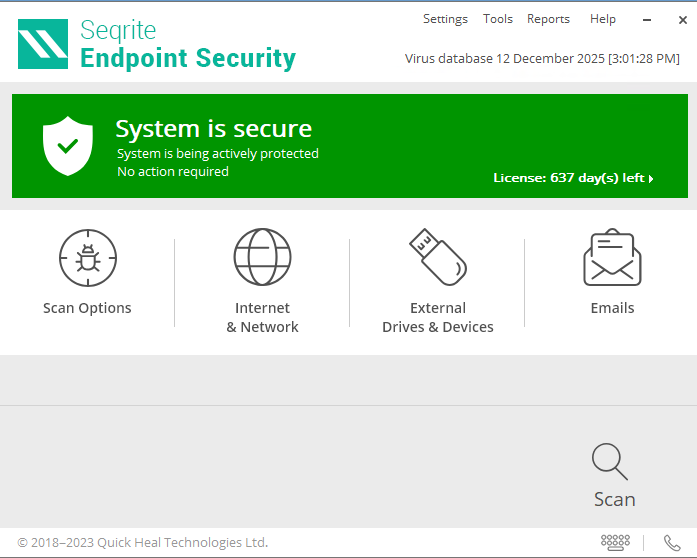Click the 'Scan Options' text label
Screen dimensions: 697x558
(x=87, y=308)
